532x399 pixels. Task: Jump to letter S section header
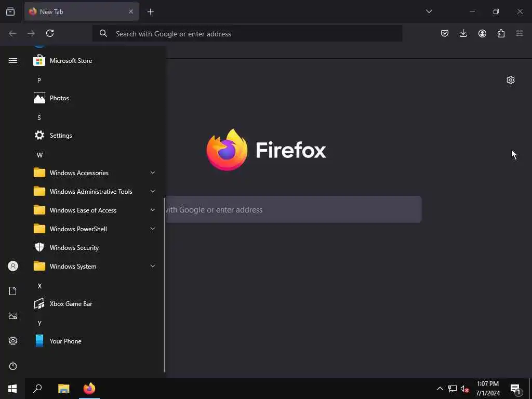coord(39,118)
